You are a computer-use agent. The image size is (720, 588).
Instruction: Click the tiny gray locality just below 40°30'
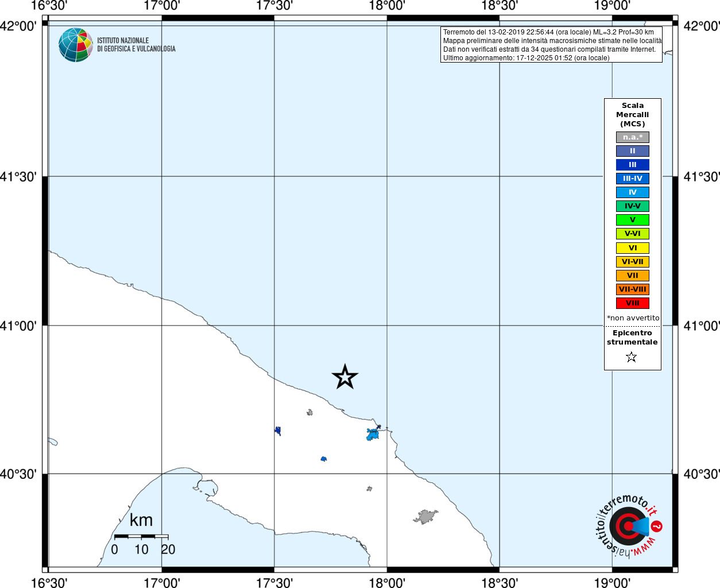tap(370, 489)
